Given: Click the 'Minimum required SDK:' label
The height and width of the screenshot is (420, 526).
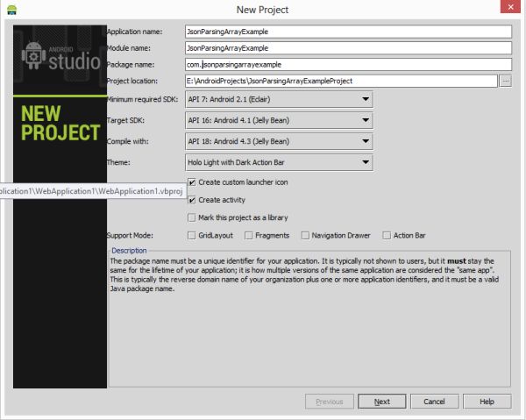Looking at the screenshot, I should click(x=142, y=99).
